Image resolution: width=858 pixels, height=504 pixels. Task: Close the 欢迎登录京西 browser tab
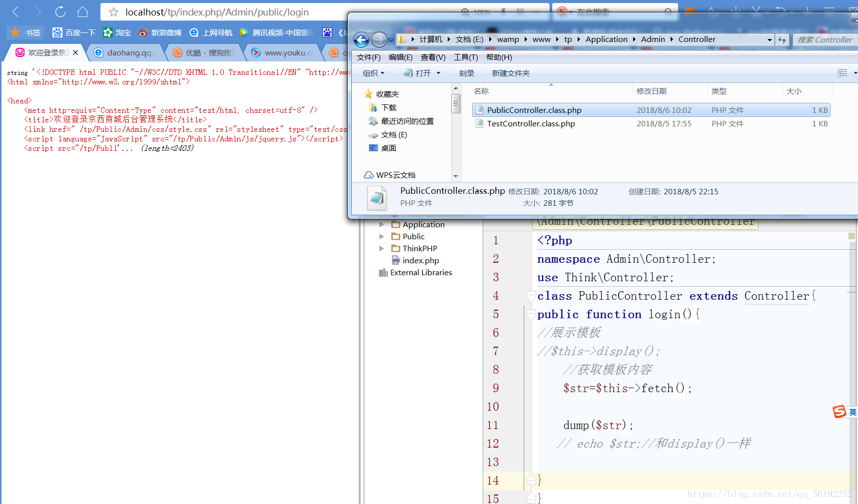coord(75,52)
